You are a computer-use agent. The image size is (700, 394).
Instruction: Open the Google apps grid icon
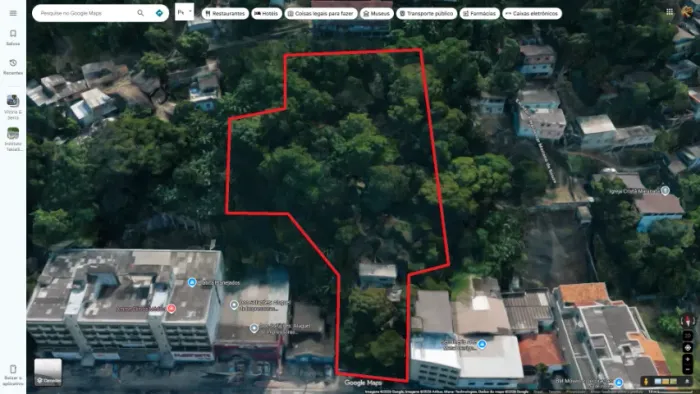[669, 12]
